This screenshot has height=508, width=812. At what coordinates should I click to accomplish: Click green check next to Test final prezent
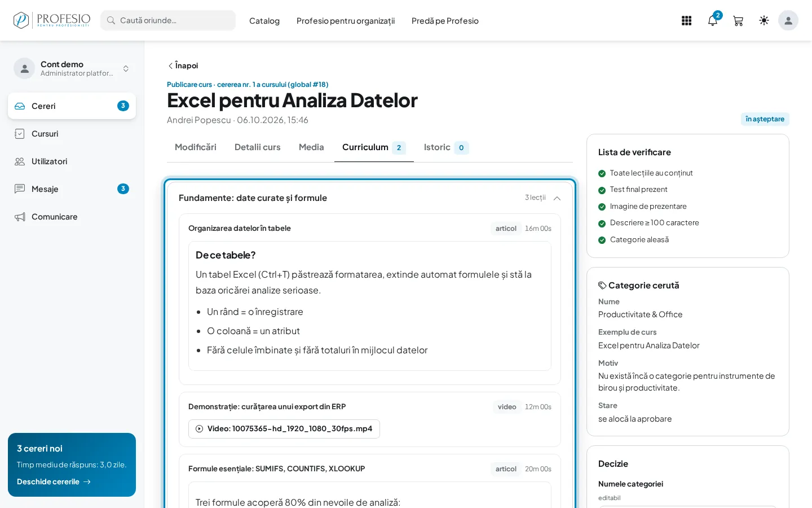coord(602,190)
